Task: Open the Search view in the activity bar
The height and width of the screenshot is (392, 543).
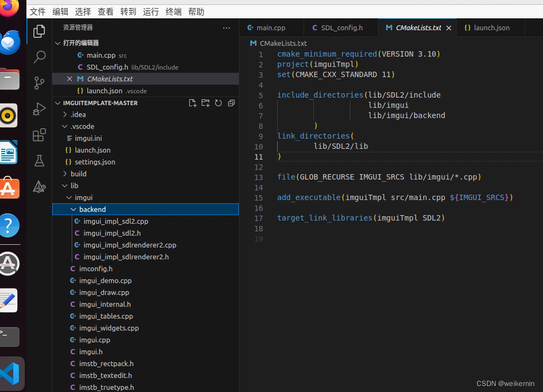Action: [38, 57]
